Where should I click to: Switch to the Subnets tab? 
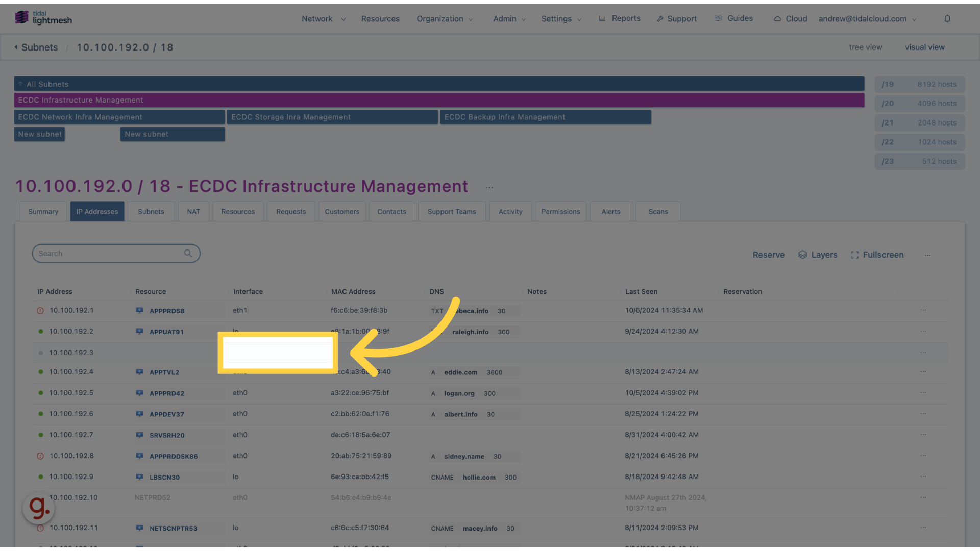pyautogui.click(x=151, y=211)
